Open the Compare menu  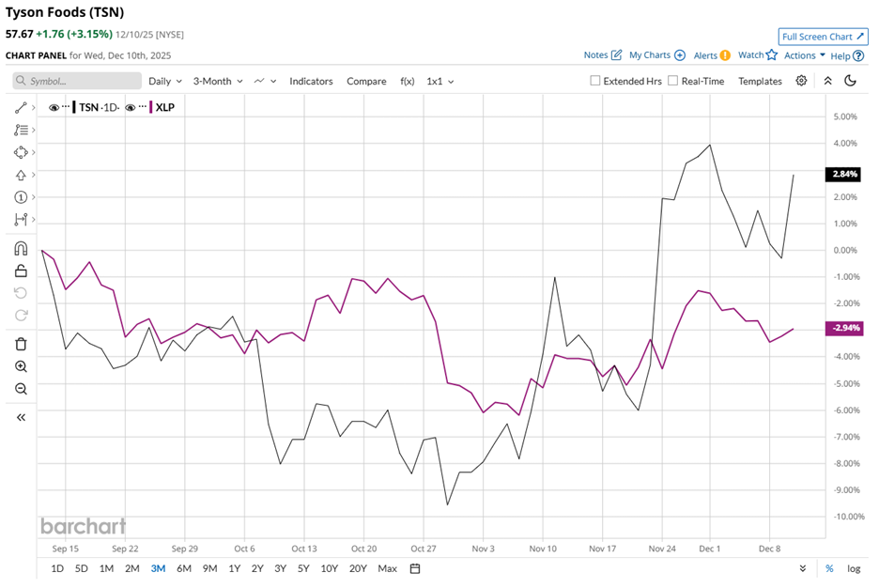click(x=366, y=82)
